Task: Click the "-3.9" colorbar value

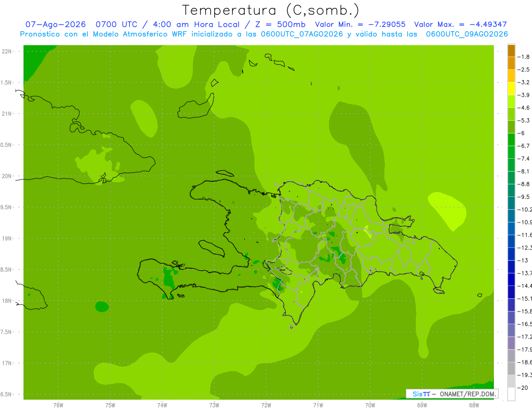Action: (x=524, y=95)
